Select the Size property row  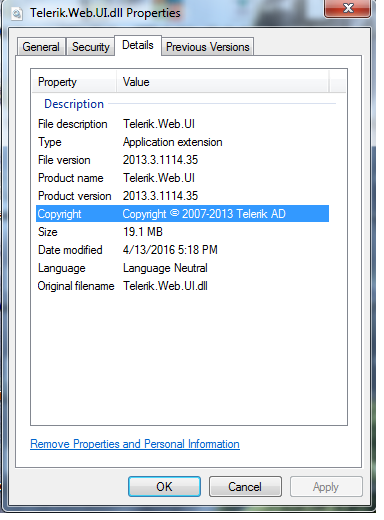[x=182, y=232]
